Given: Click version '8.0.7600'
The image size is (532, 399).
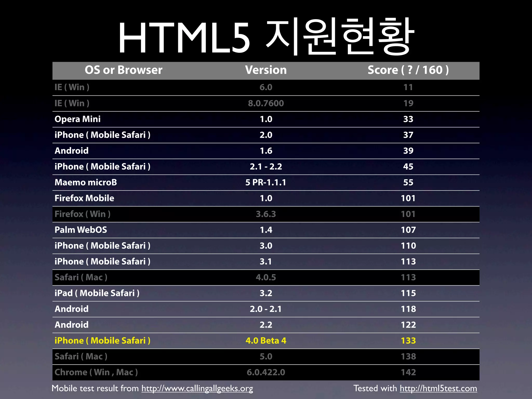Looking at the screenshot, I should coord(266,103).
